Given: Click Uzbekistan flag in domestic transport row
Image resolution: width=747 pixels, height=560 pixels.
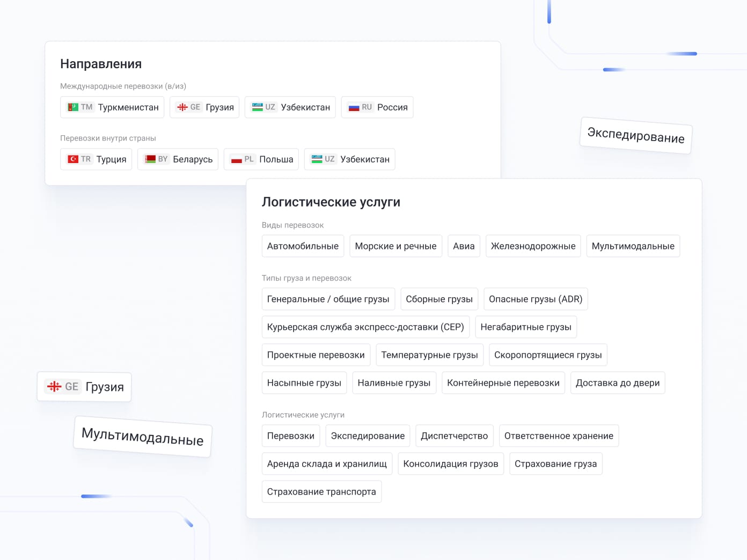Looking at the screenshot, I should (317, 159).
